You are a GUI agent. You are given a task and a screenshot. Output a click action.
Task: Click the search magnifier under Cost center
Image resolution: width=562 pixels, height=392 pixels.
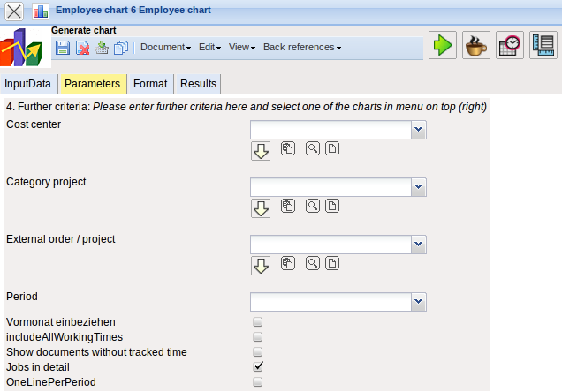[x=313, y=148]
